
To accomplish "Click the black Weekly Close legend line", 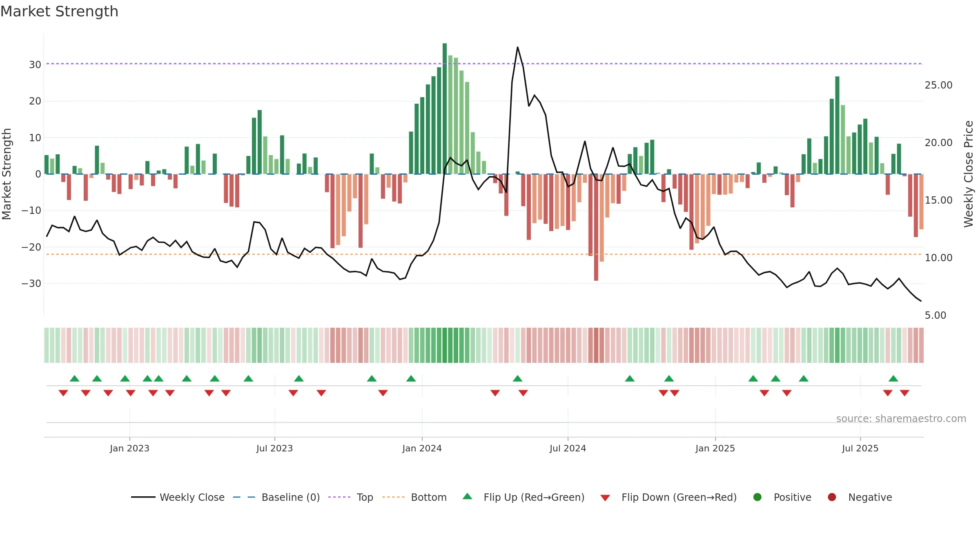I will click(x=143, y=497).
